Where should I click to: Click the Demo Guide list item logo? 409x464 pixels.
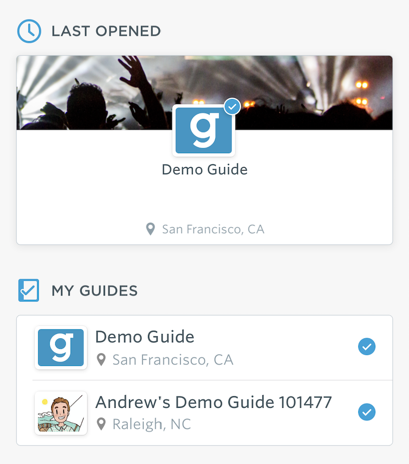coord(61,347)
